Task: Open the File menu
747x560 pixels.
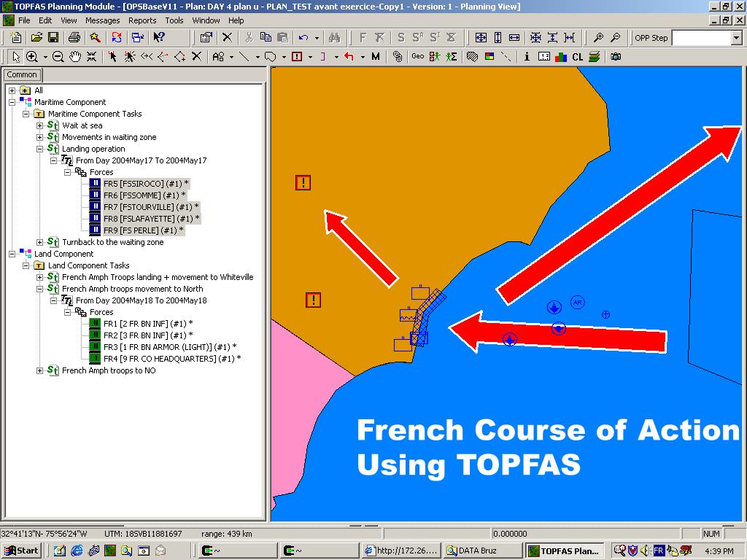Action: tap(24, 20)
